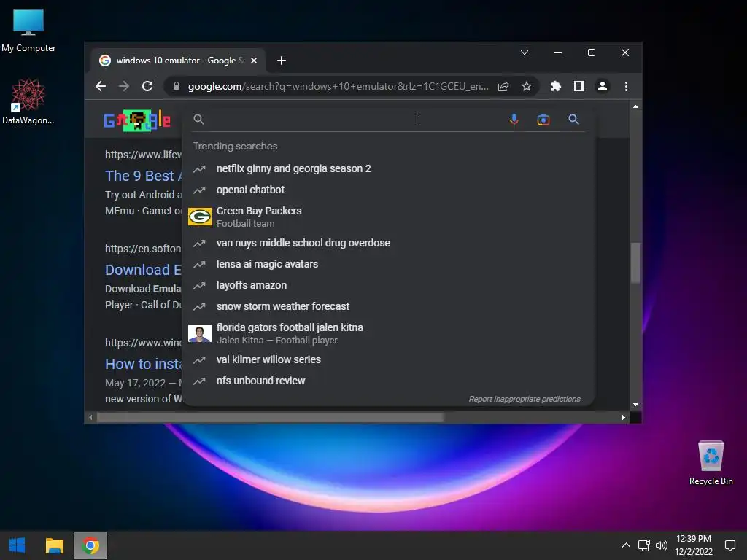This screenshot has height=560, width=747.
Task: Open the tab search chevron
Action: [525, 52]
